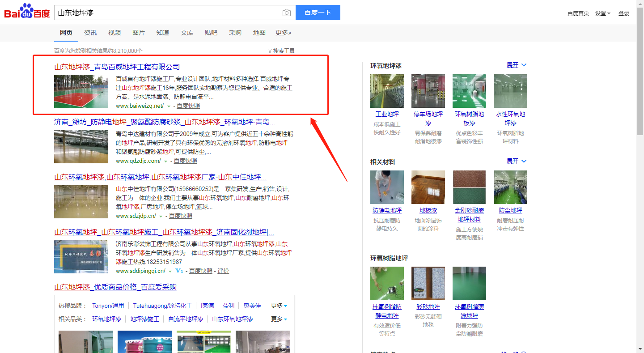Click the 登录 link
Viewport: 644px width, 353px height.
[x=624, y=13]
